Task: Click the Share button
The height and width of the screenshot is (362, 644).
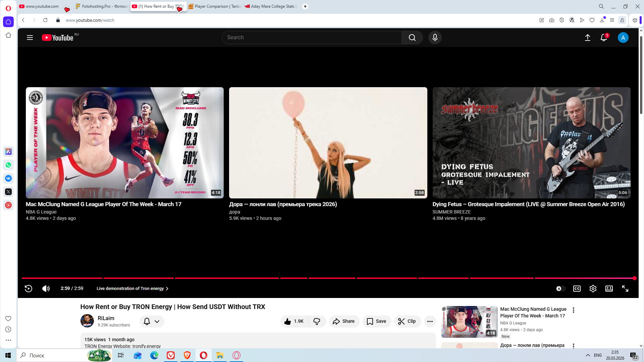Action: click(344, 321)
